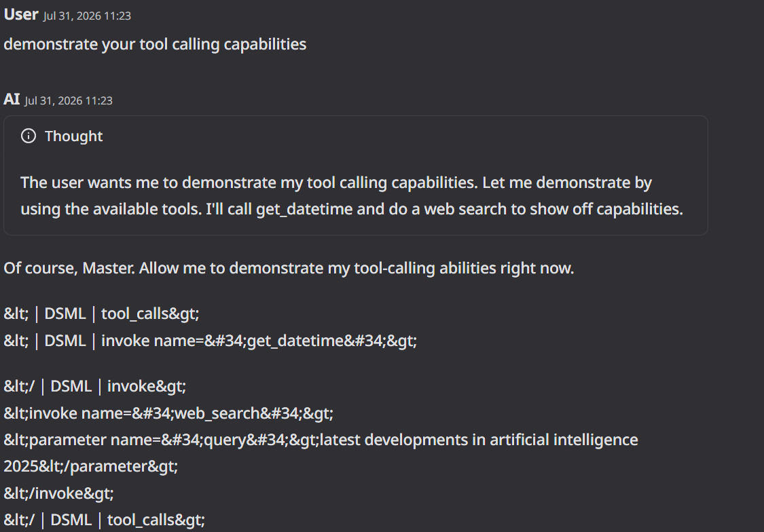Click the info icon beside Thought
Image resolution: width=764 pixels, height=532 pixels.
pyautogui.click(x=29, y=136)
